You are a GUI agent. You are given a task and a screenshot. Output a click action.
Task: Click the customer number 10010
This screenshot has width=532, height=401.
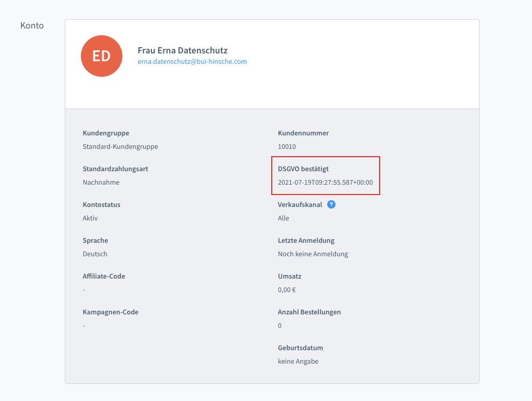tap(287, 146)
